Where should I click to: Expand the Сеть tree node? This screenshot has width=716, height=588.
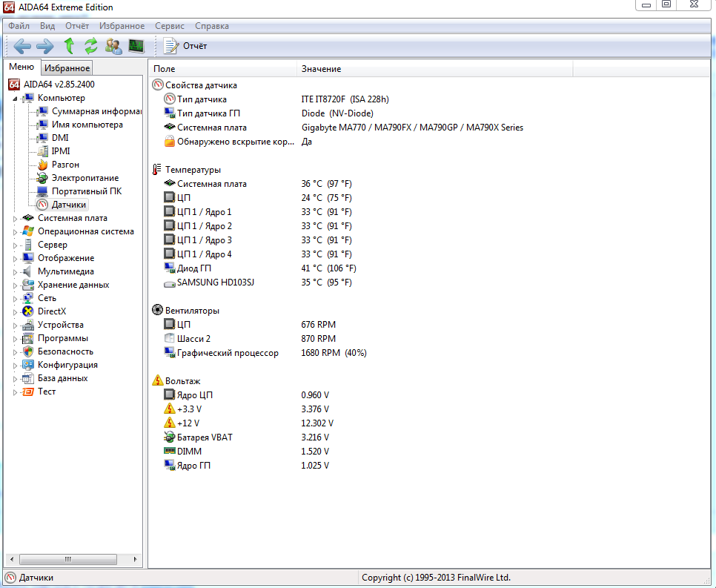tap(15, 299)
